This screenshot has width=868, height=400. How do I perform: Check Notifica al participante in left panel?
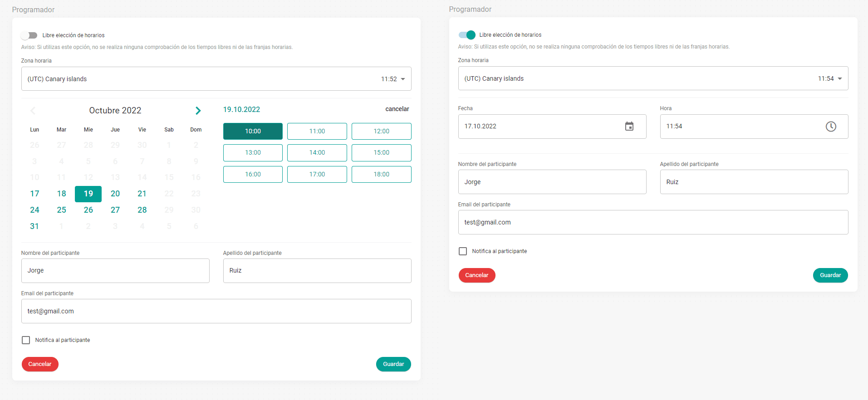point(26,340)
